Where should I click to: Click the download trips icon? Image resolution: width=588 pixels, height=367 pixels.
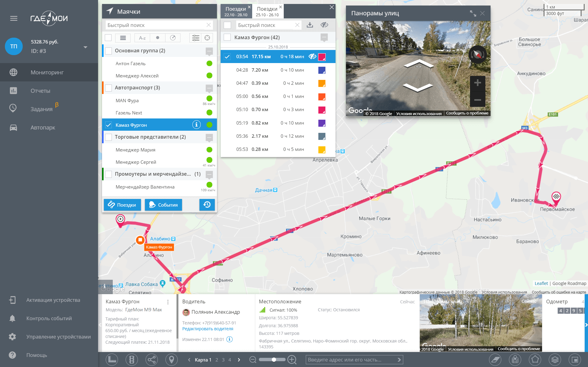[310, 25]
